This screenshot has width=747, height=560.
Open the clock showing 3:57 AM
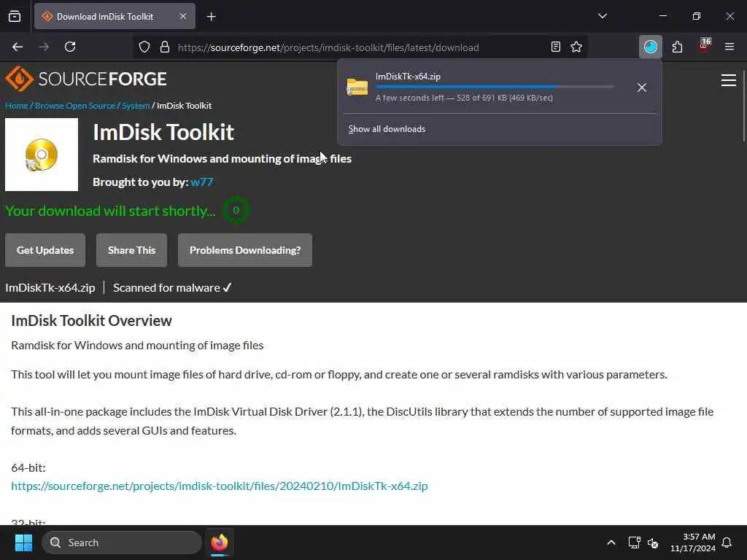(x=693, y=542)
